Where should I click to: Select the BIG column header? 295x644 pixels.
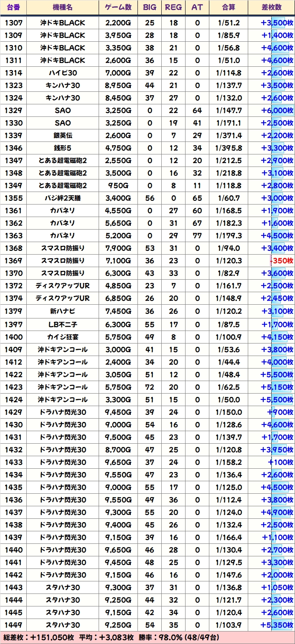149,8
